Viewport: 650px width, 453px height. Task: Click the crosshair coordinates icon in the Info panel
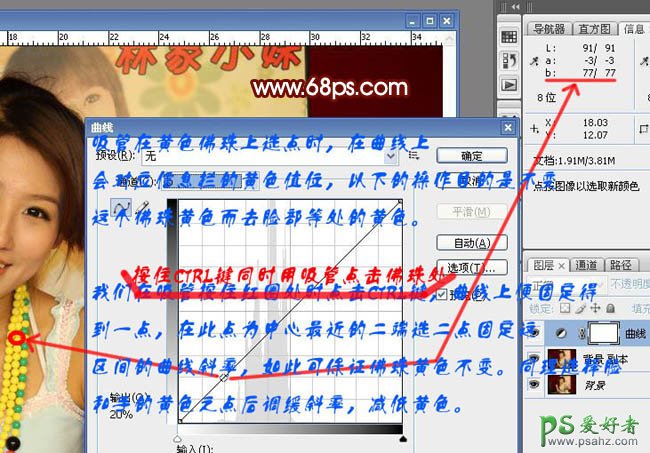535,129
